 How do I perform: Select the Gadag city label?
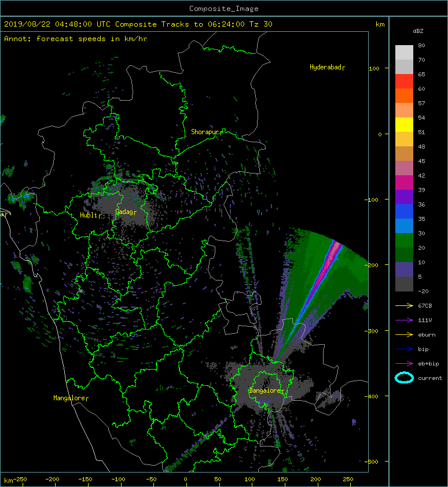[x=126, y=212]
